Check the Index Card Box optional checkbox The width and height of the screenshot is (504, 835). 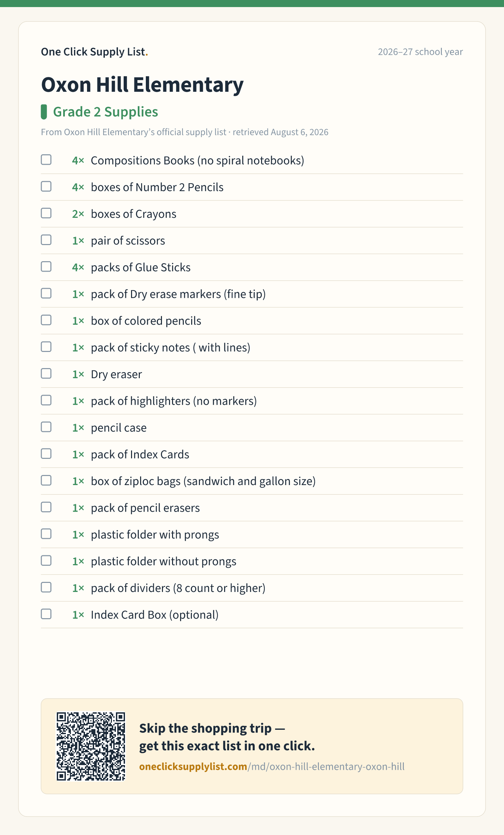point(46,614)
